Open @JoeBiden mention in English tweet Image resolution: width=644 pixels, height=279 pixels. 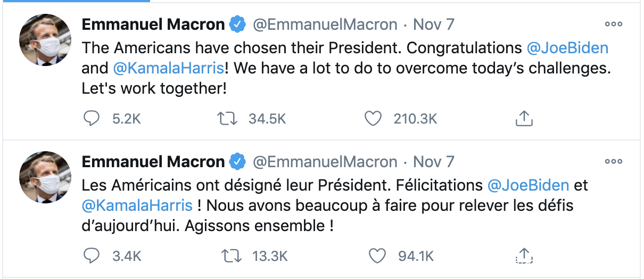coord(567,48)
